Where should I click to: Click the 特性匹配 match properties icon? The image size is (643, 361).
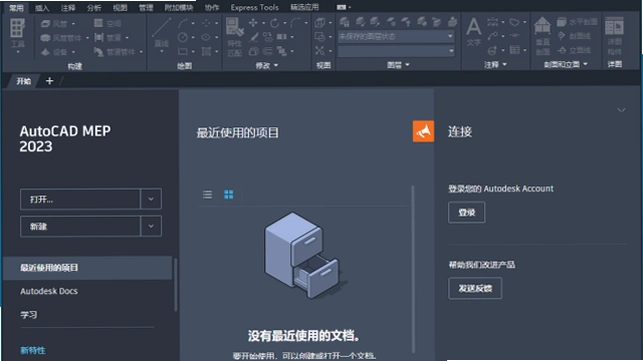pyautogui.click(x=235, y=28)
